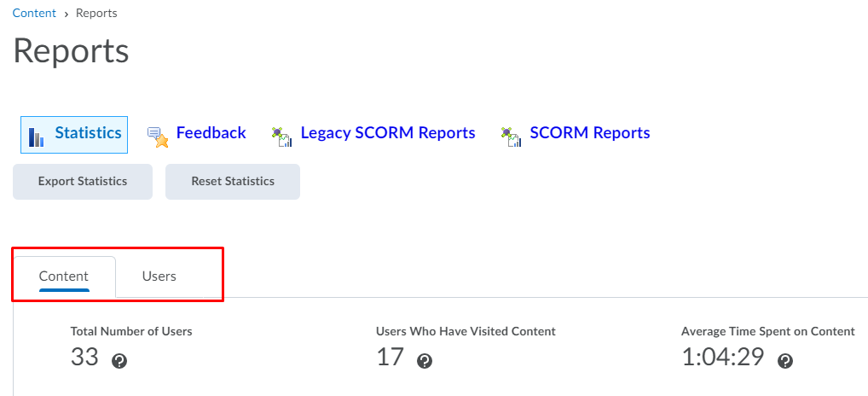868x396 pixels.
Task: Click the Statistics bar chart icon
Action: point(36,137)
